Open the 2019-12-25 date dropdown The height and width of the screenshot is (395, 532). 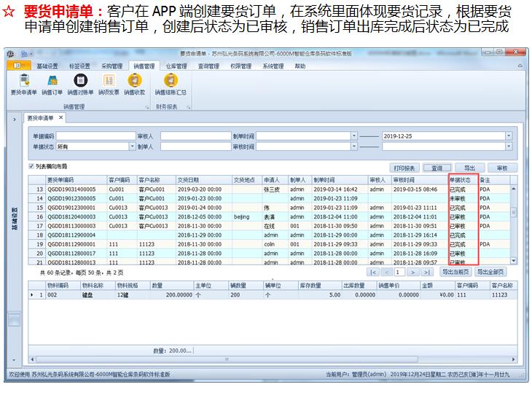click(x=509, y=136)
